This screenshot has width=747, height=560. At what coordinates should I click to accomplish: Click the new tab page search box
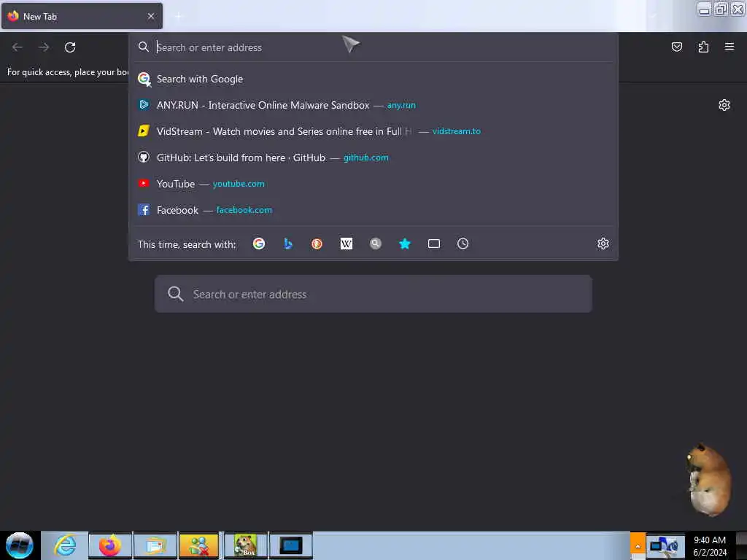click(373, 294)
